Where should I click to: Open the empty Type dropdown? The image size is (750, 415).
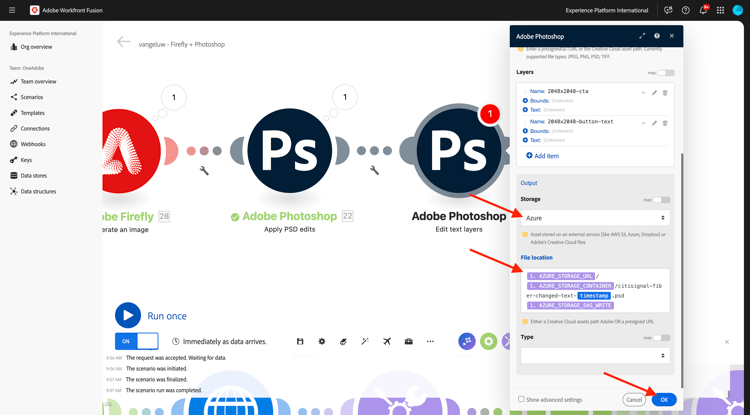point(595,355)
